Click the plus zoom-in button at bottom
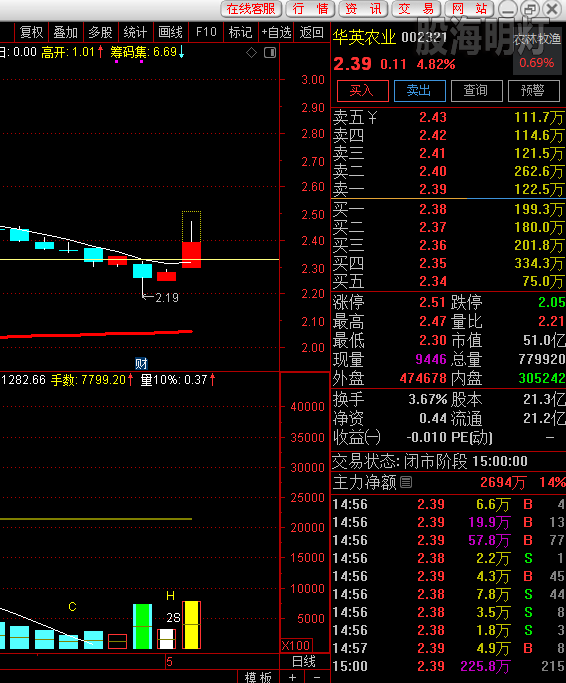Viewport: 566px width, 683px height. tap(292, 677)
